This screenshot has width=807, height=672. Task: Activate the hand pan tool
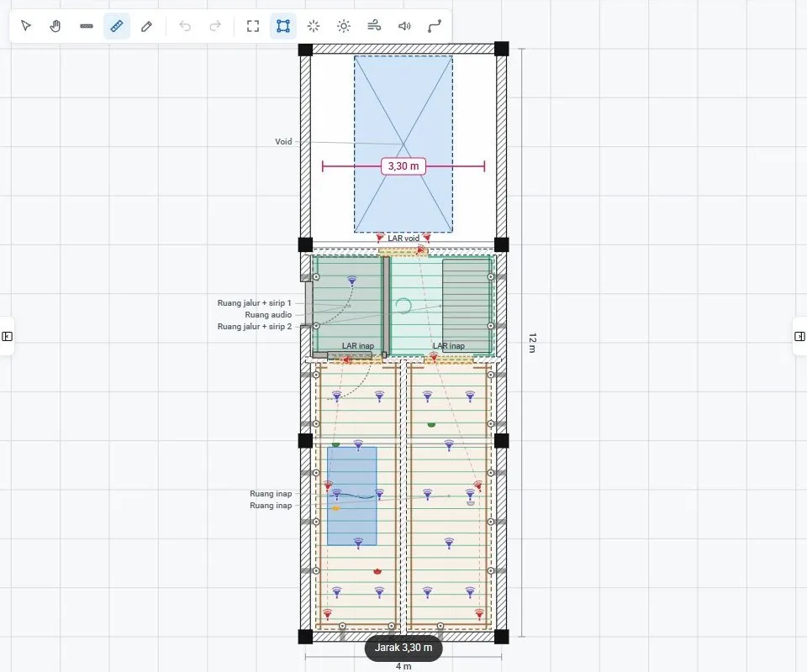(55, 26)
